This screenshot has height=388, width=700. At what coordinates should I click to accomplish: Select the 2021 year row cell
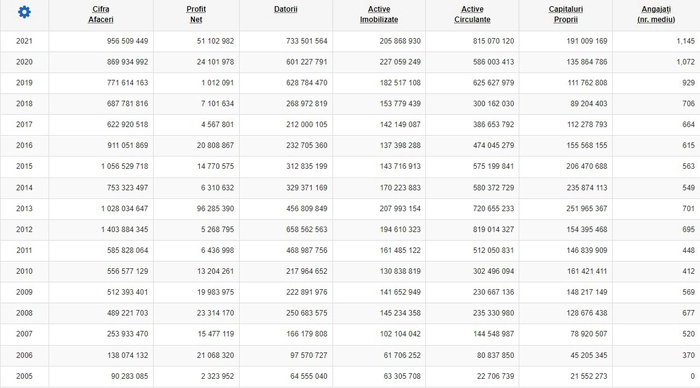click(x=24, y=41)
